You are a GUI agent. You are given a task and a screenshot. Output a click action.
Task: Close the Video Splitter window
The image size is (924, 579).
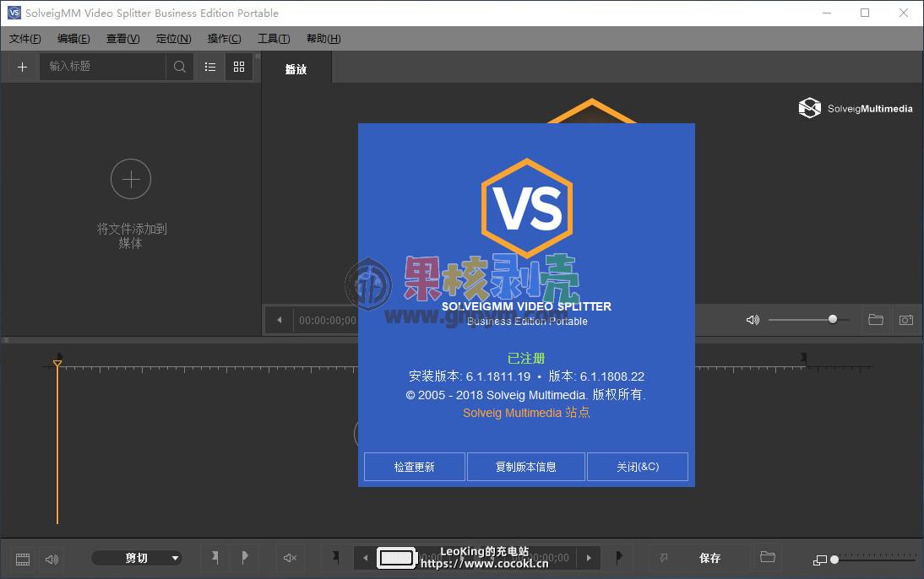tap(904, 13)
